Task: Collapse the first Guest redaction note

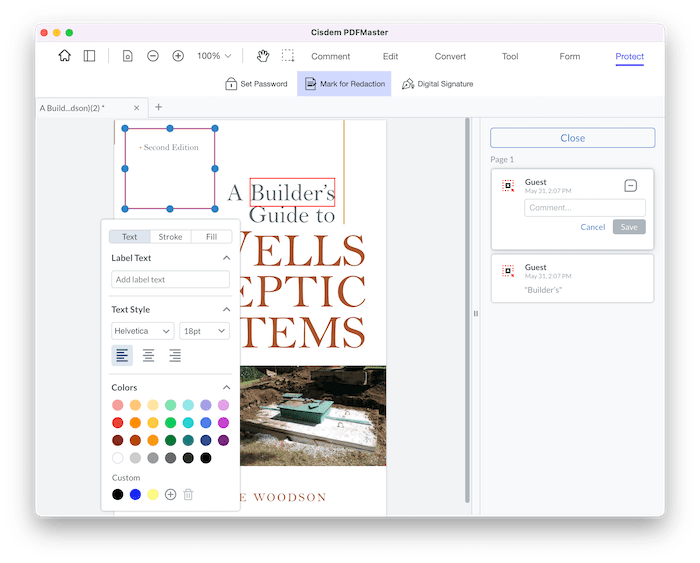Action: click(x=630, y=186)
